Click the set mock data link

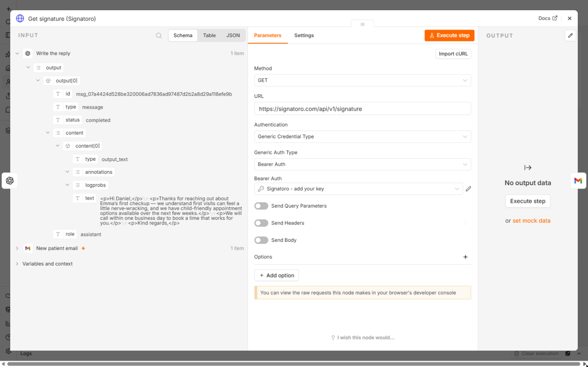pos(531,221)
